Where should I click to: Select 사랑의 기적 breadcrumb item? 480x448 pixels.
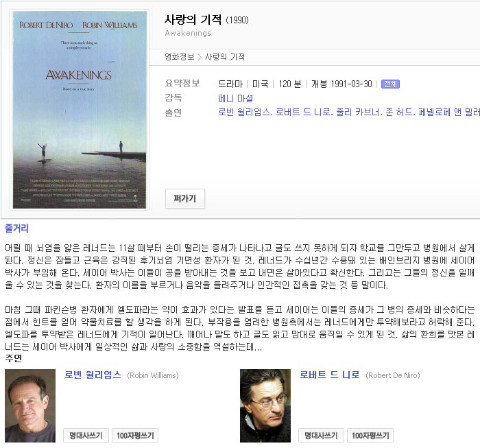coord(225,57)
